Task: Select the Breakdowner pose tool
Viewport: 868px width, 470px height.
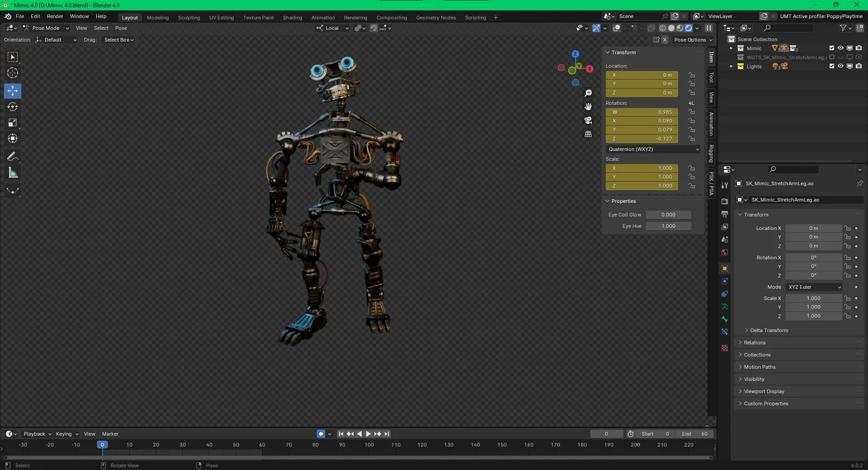Action: pyautogui.click(x=12, y=191)
